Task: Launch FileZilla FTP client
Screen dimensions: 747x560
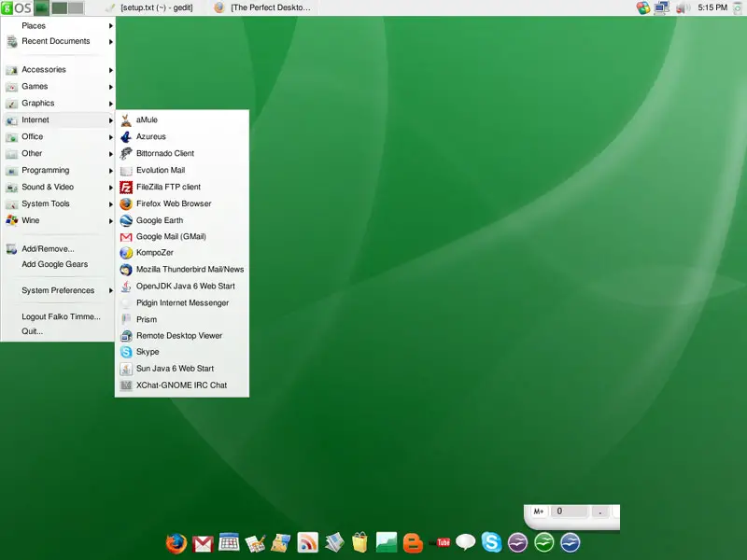Action: click(x=181, y=187)
